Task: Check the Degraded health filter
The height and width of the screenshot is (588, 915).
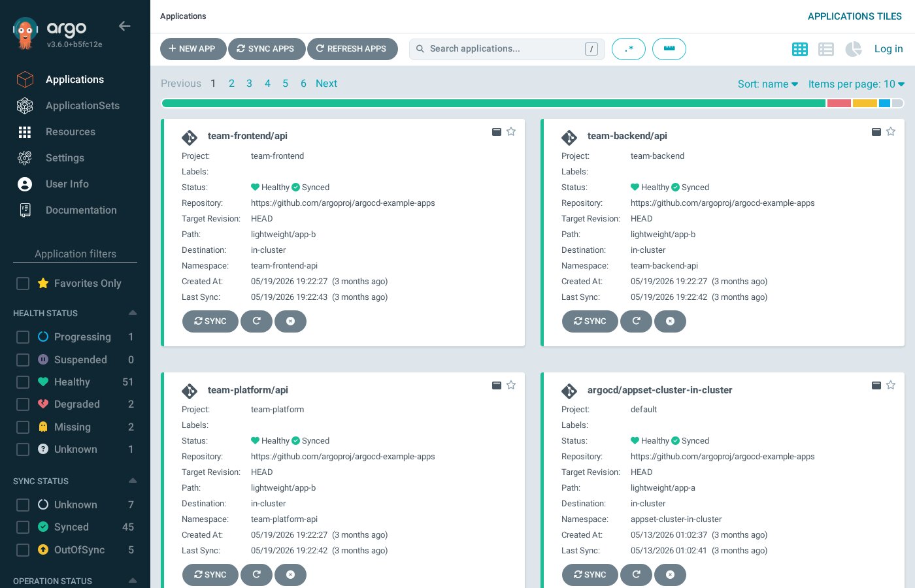Action: (23, 404)
